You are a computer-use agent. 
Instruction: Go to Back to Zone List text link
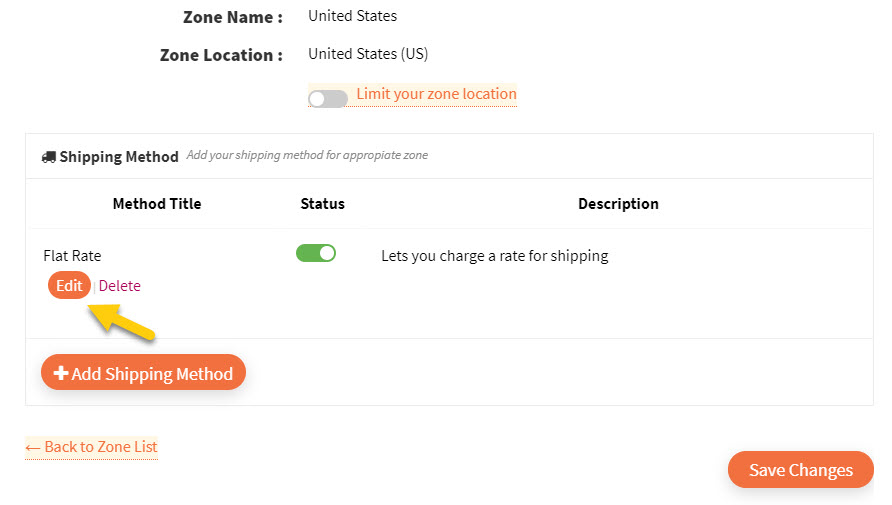pos(101,447)
